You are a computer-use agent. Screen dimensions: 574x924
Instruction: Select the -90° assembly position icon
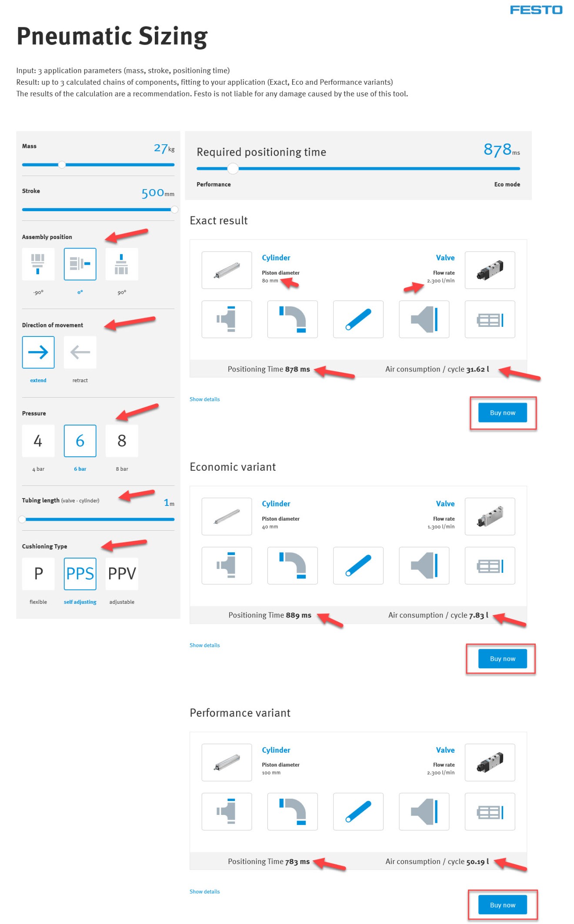(x=38, y=264)
